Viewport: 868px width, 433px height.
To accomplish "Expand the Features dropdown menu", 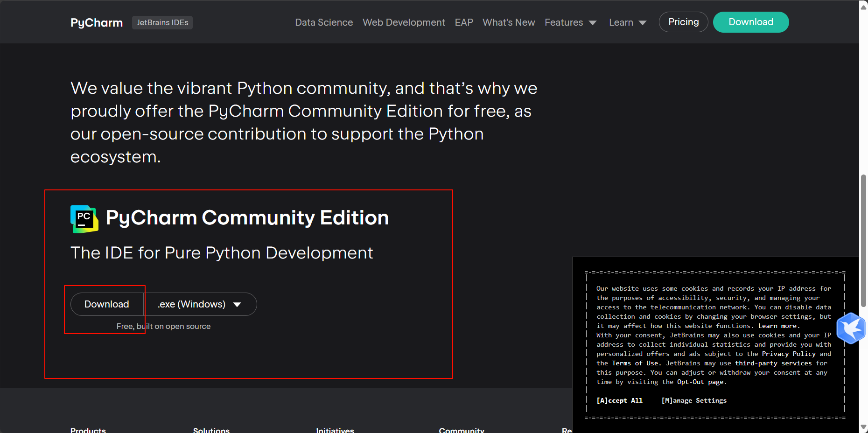I will tap(570, 22).
